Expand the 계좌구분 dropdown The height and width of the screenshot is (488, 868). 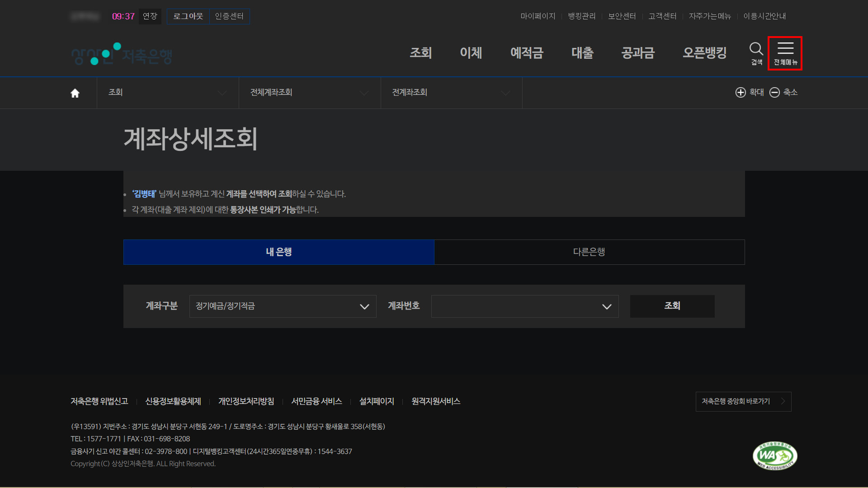tap(283, 306)
